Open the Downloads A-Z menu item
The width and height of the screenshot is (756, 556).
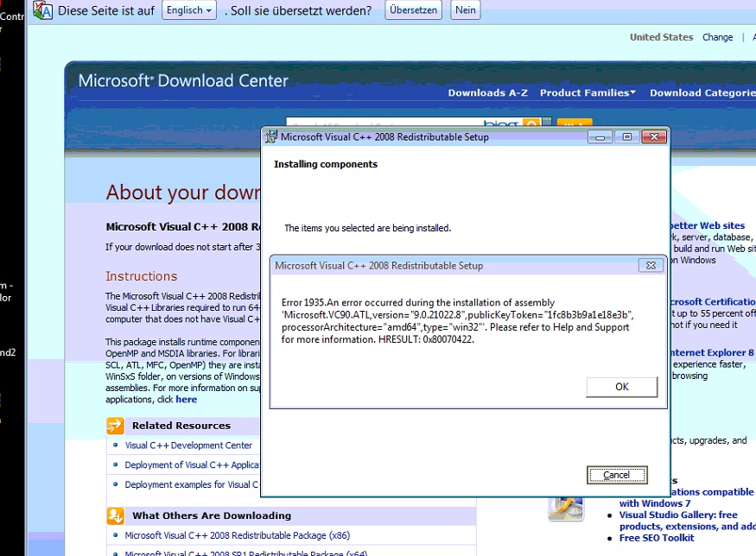487,93
